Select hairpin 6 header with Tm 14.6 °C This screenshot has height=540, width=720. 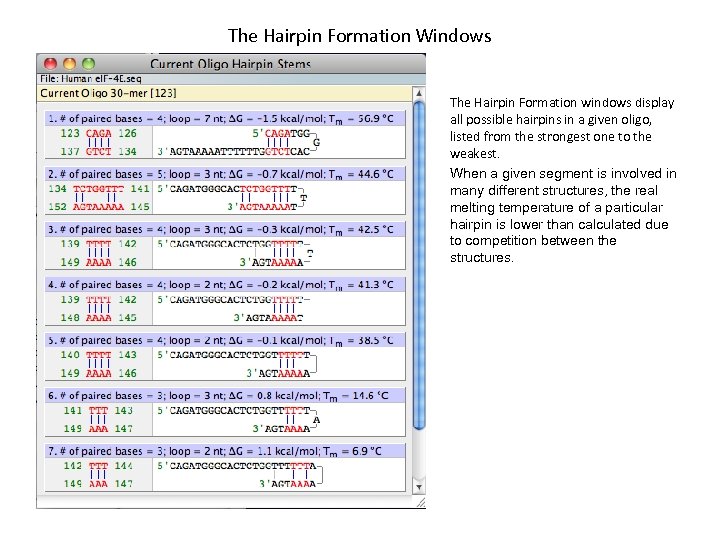[225, 396]
